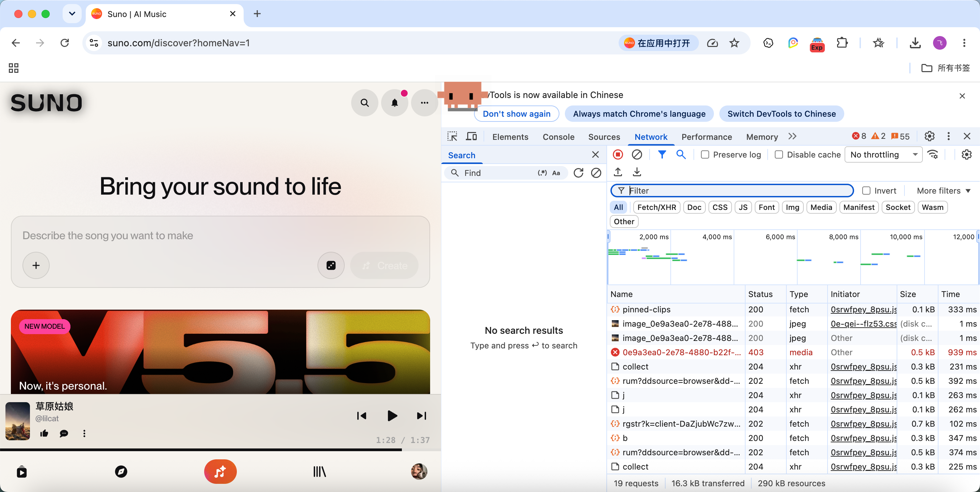Play the current song

(x=392, y=416)
